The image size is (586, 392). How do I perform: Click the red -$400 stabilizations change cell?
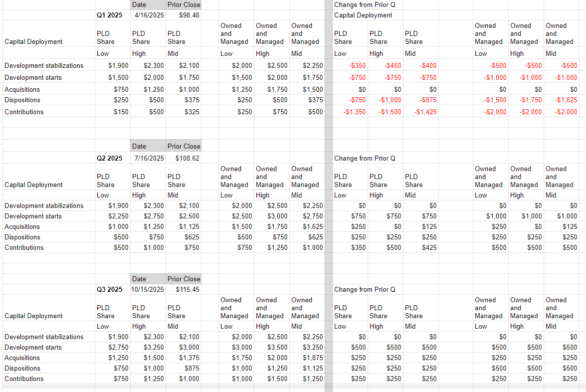421,66
